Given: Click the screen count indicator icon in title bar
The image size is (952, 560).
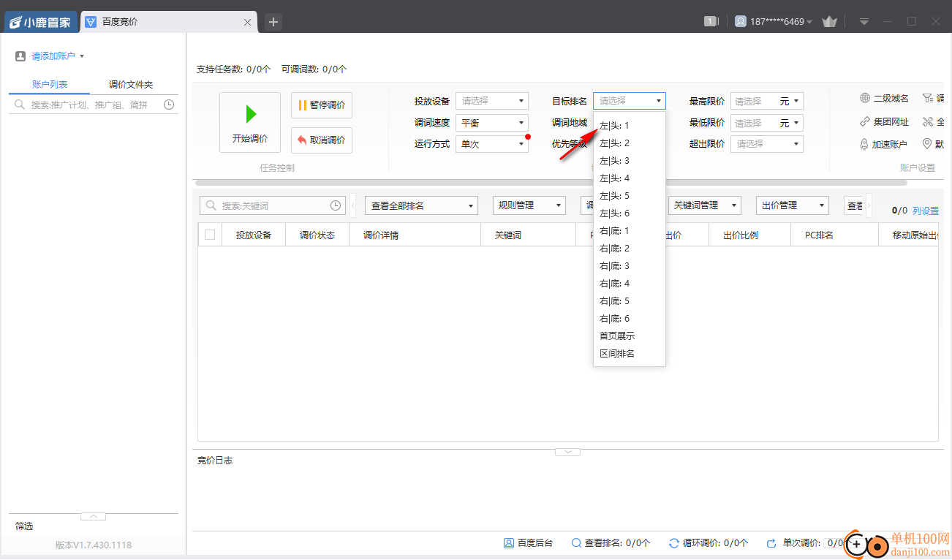Looking at the screenshot, I should pos(711,22).
